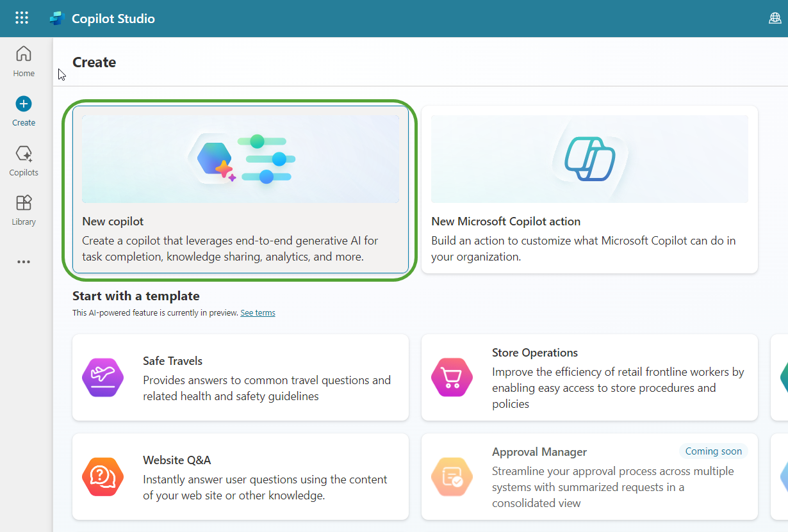788x532 pixels.
Task: Click the New copilot banner image
Action: pos(240,159)
